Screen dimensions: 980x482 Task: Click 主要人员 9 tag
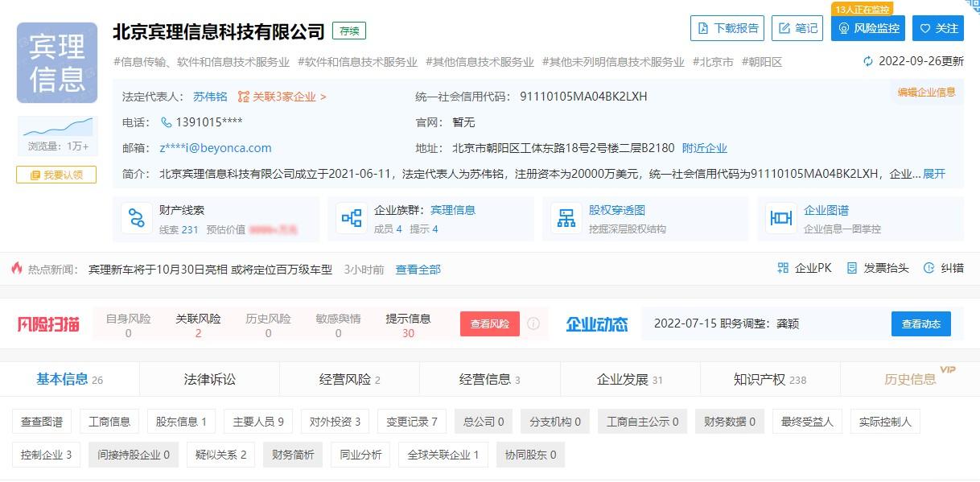[x=258, y=421]
